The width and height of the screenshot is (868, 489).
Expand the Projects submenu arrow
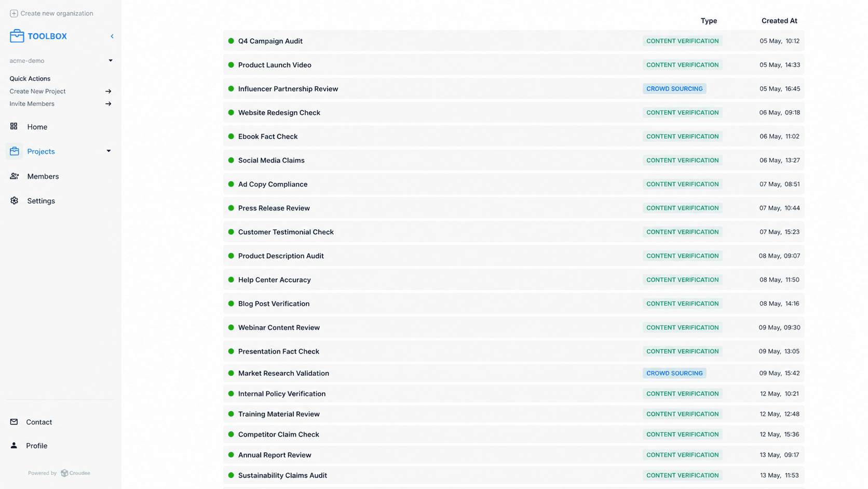108,151
